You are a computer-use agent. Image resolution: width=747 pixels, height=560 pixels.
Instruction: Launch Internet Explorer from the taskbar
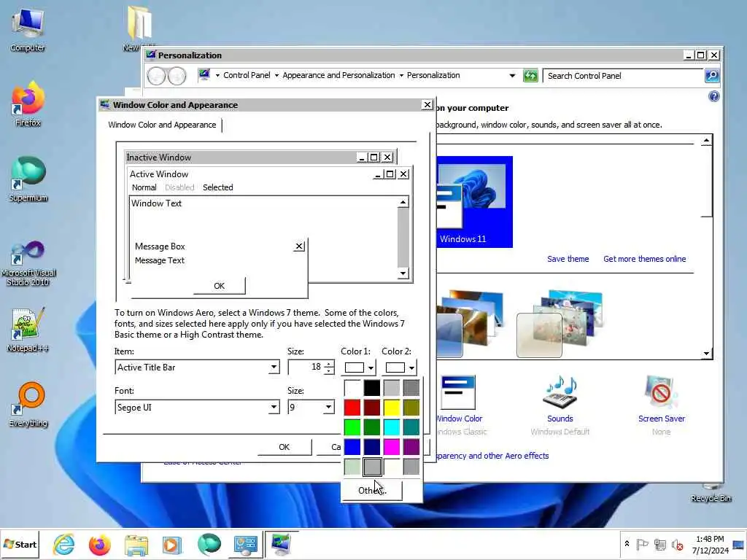(64, 544)
